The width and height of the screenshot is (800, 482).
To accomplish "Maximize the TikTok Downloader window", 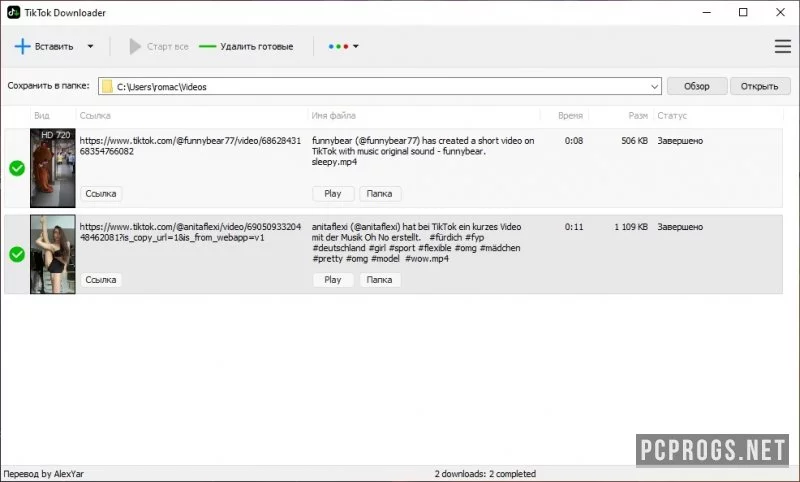I will (743, 12).
